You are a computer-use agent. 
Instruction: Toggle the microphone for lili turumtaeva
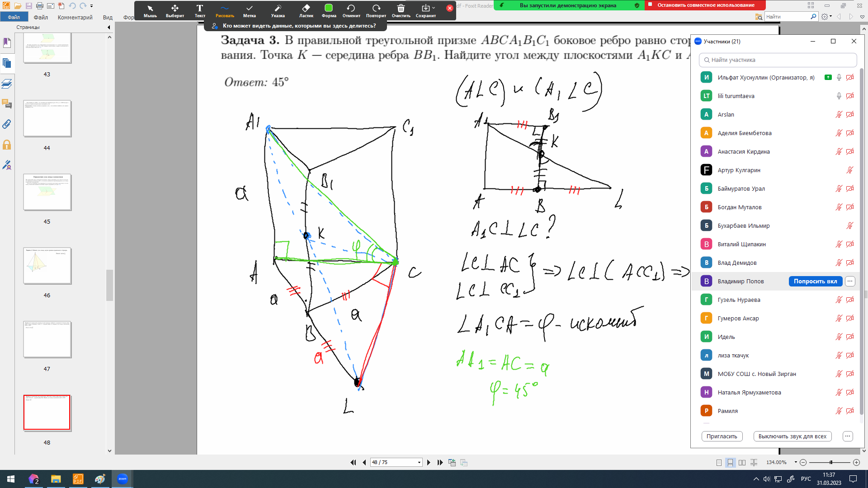point(839,96)
